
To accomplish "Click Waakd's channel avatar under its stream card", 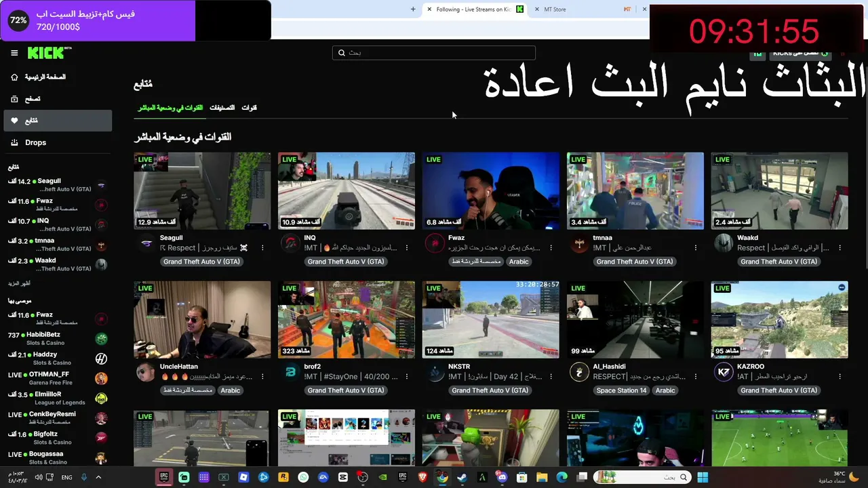I will point(724,244).
